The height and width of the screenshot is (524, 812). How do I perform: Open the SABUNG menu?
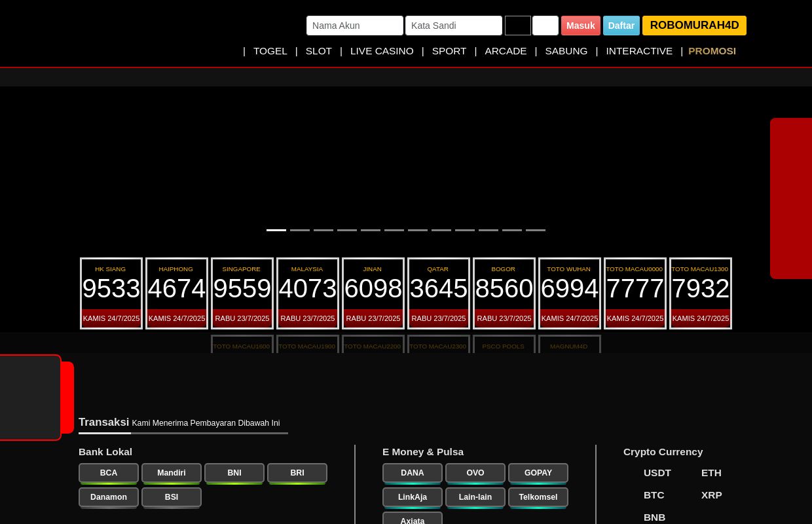566,51
